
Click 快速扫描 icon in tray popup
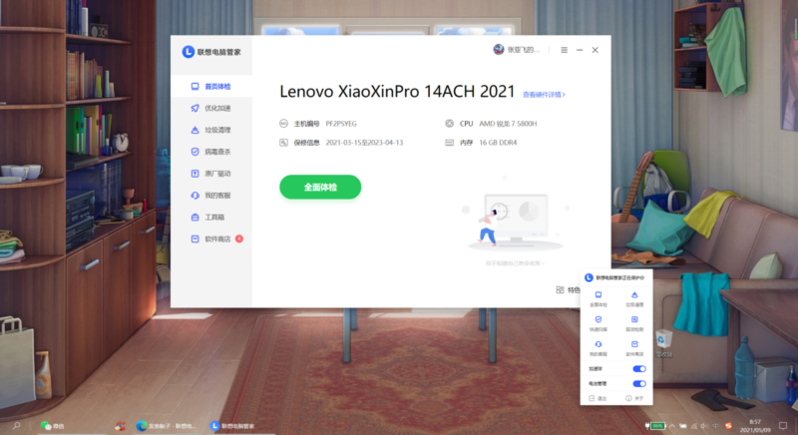(598, 320)
